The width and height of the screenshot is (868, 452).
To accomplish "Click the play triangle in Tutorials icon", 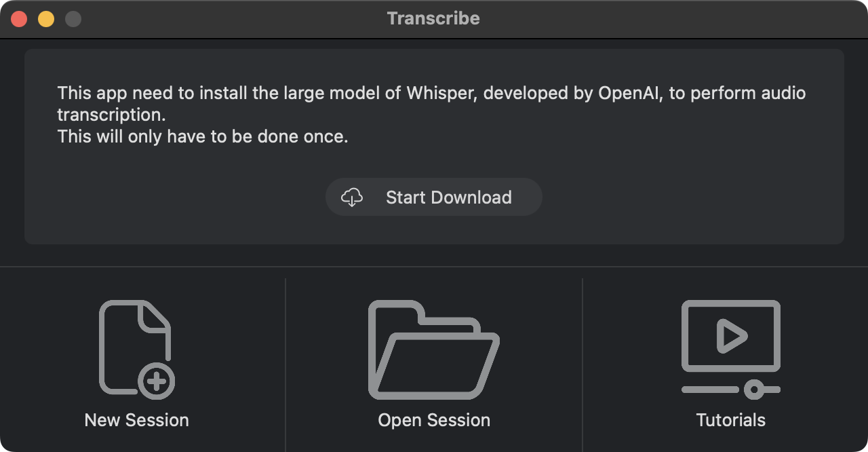I will (x=731, y=336).
